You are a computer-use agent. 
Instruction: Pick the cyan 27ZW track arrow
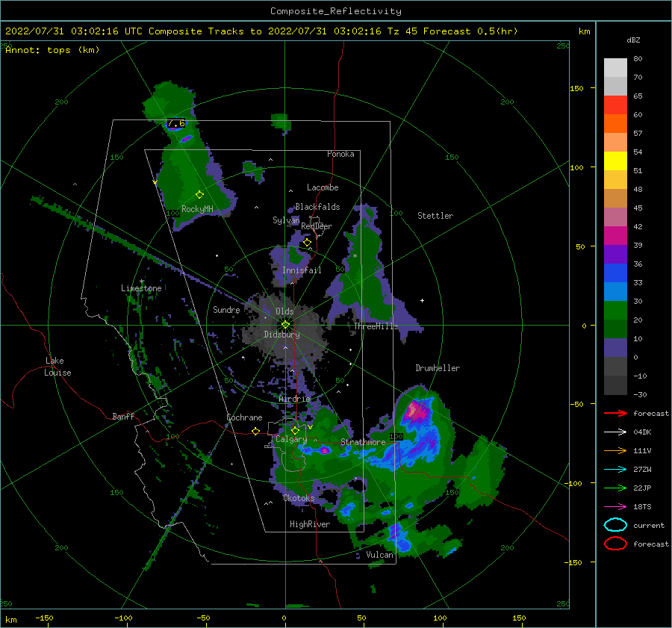tap(615, 470)
